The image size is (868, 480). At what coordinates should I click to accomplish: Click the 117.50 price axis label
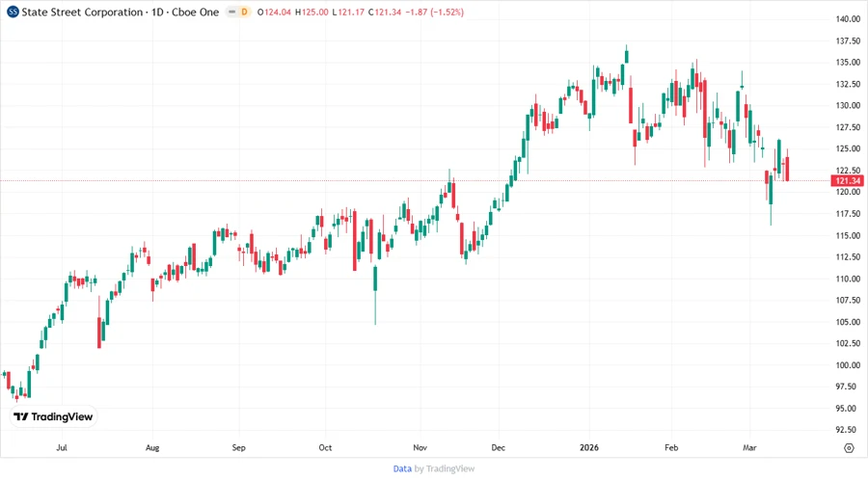(848, 213)
